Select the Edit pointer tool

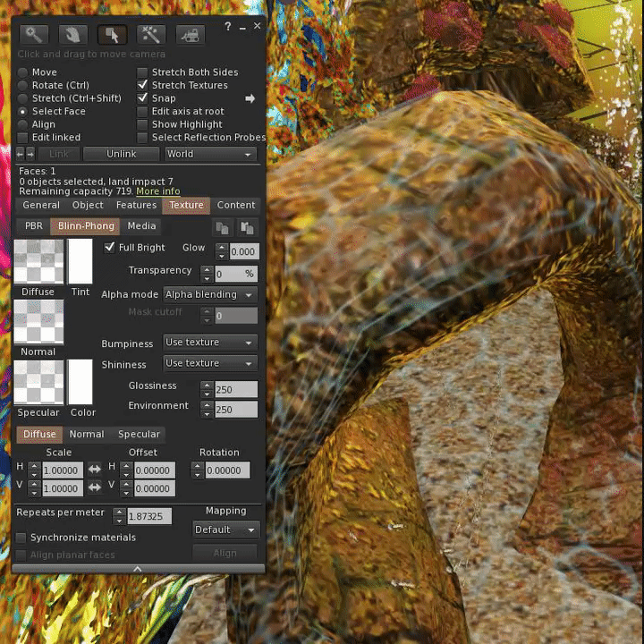tap(112, 35)
